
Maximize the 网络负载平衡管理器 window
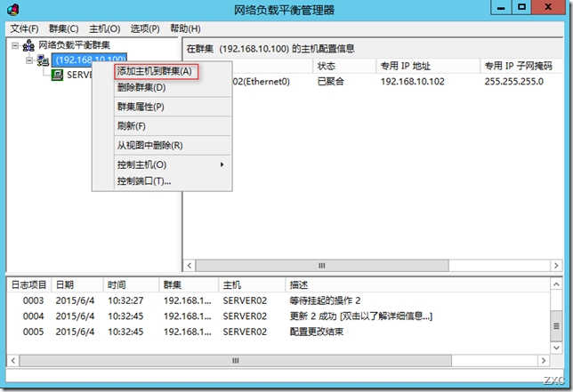521,7
